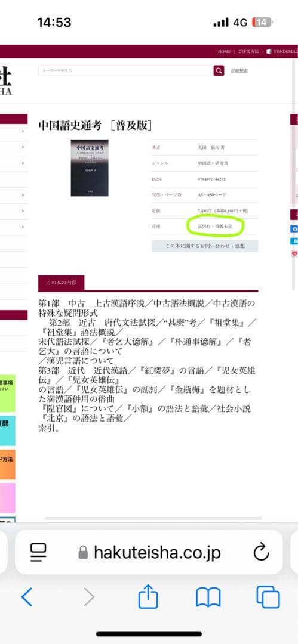Go back with the Safari back arrow

tap(27, 597)
